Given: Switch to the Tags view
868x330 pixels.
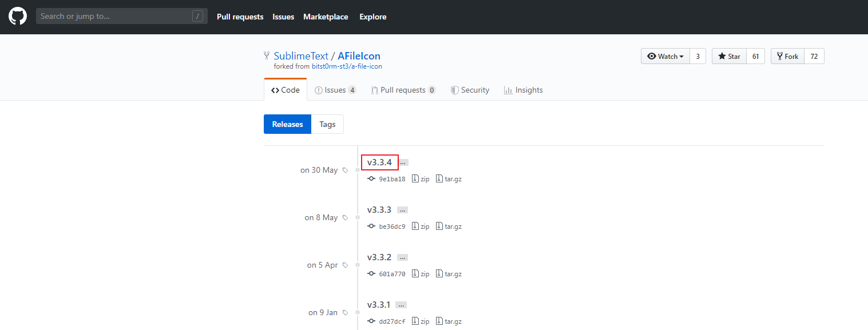Looking at the screenshot, I should 327,124.
